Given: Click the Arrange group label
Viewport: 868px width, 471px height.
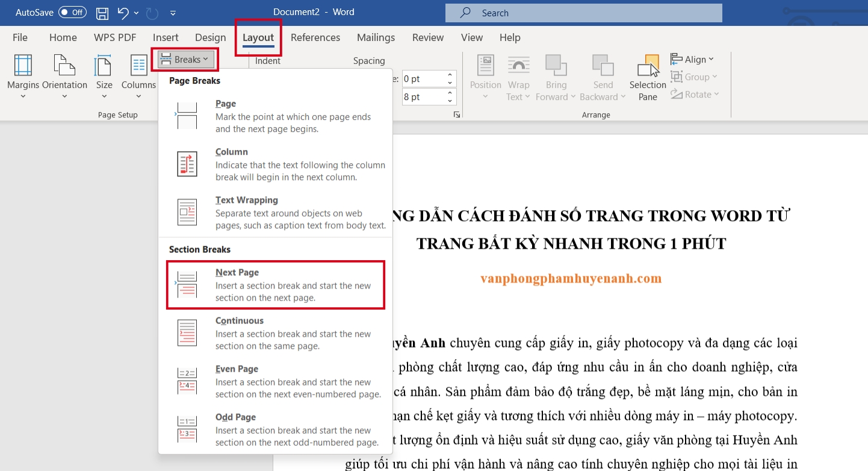Looking at the screenshot, I should tap(596, 114).
